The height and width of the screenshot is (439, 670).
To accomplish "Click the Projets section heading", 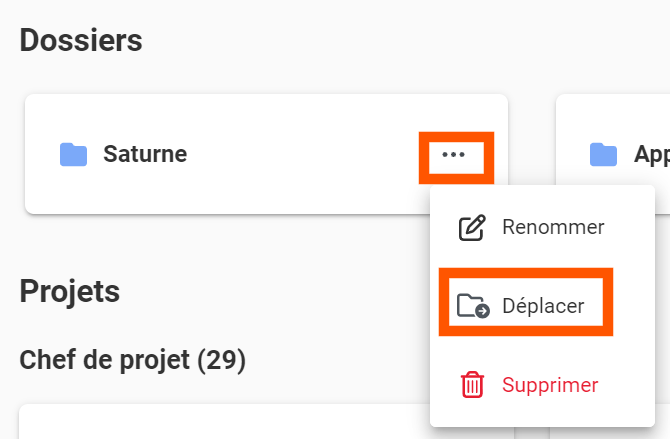I will pyautogui.click(x=70, y=291).
